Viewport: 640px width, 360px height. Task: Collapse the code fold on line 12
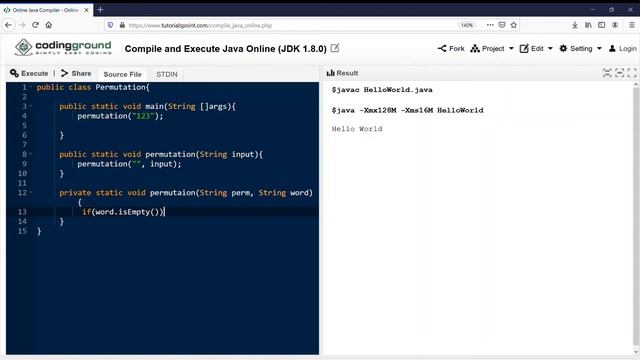coord(30,193)
